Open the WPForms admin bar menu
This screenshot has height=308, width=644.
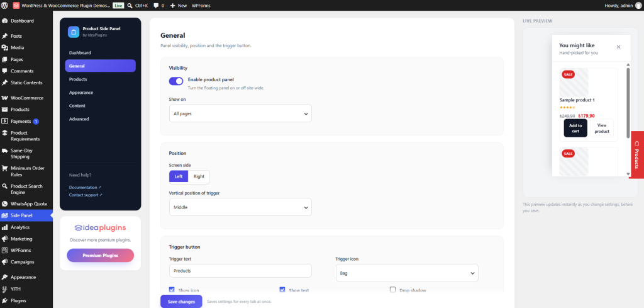tap(201, 6)
